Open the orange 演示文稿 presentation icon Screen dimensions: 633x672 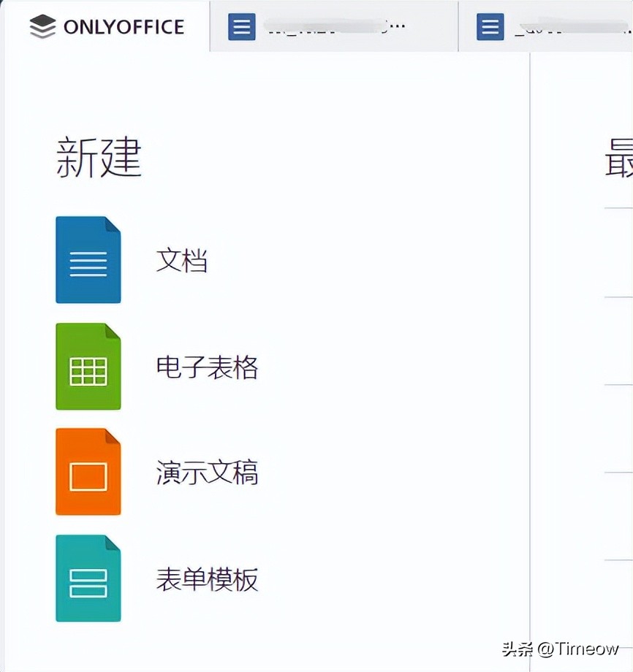(88, 473)
